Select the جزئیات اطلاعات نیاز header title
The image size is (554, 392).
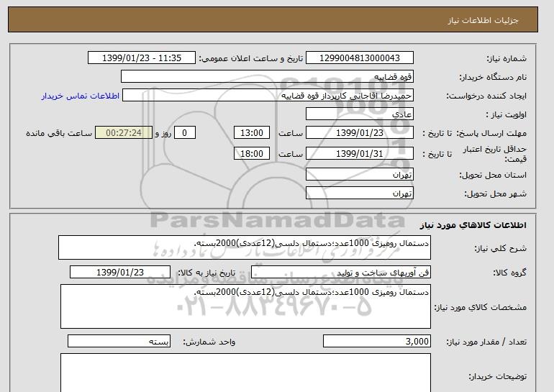click(483, 20)
